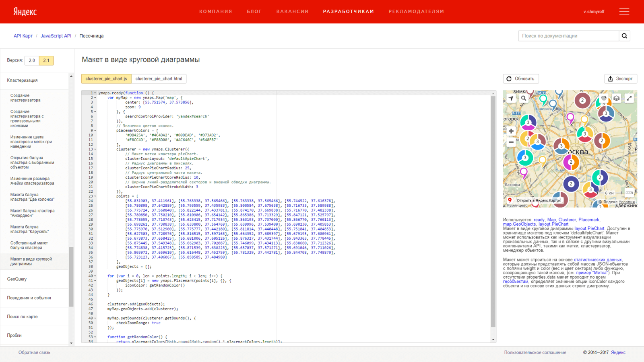
Task: Click the map geolocation arrow icon
Action: click(x=511, y=98)
